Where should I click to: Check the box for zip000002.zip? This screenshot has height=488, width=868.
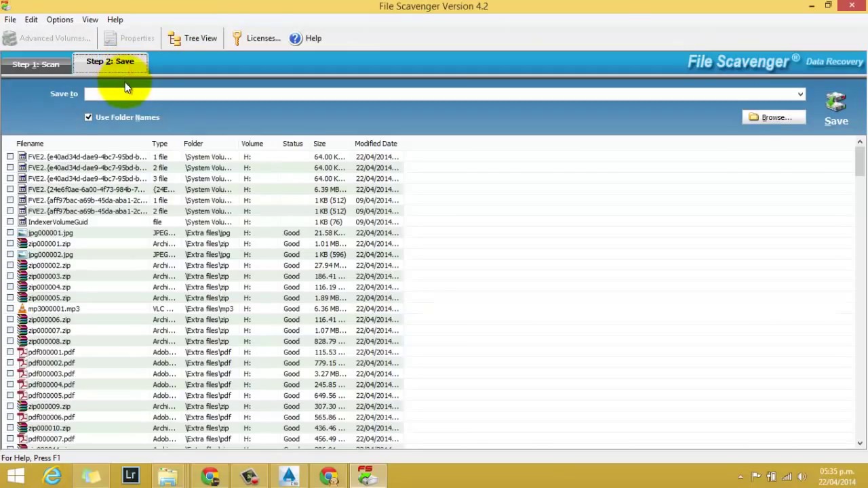coord(10,266)
